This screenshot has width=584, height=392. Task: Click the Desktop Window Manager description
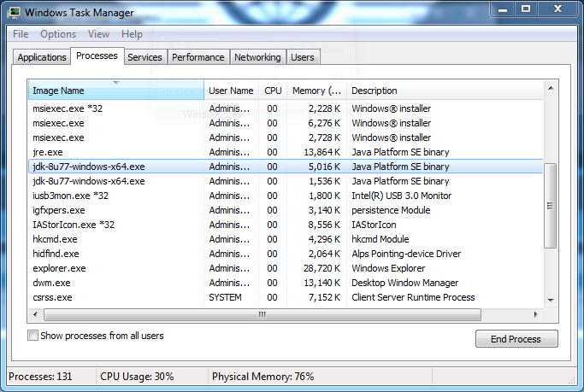coord(404,283)
